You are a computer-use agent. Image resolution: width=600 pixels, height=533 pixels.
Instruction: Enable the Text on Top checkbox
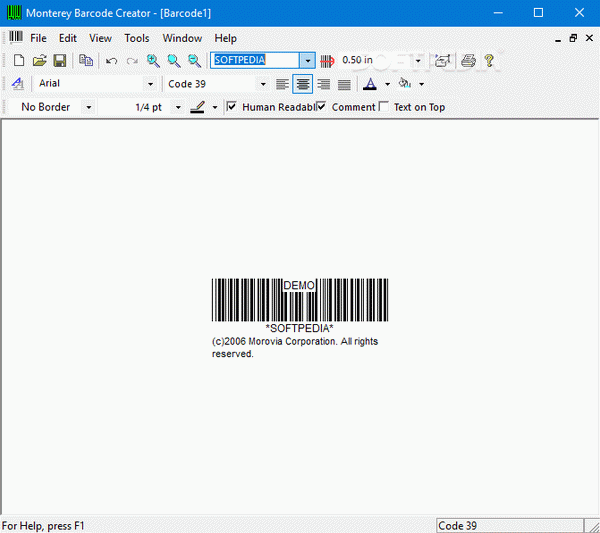[384, 106]
